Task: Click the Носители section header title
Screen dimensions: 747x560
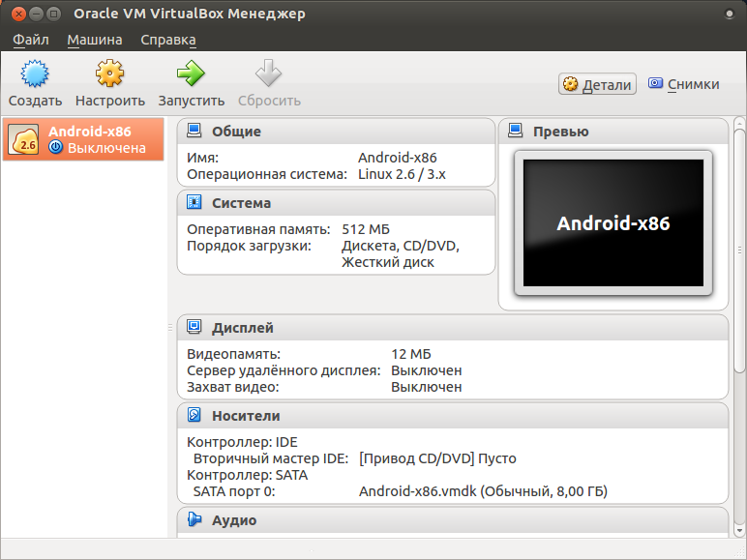Action: 246,416
